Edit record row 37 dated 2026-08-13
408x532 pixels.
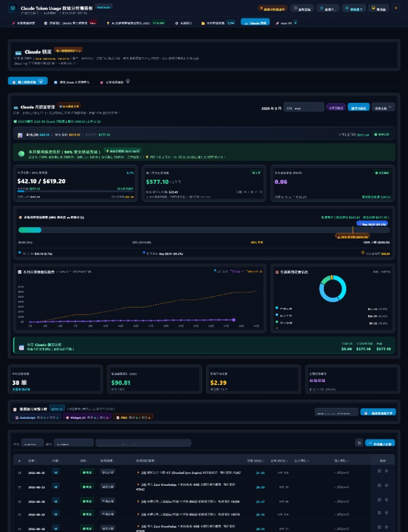tap(379, 486)
